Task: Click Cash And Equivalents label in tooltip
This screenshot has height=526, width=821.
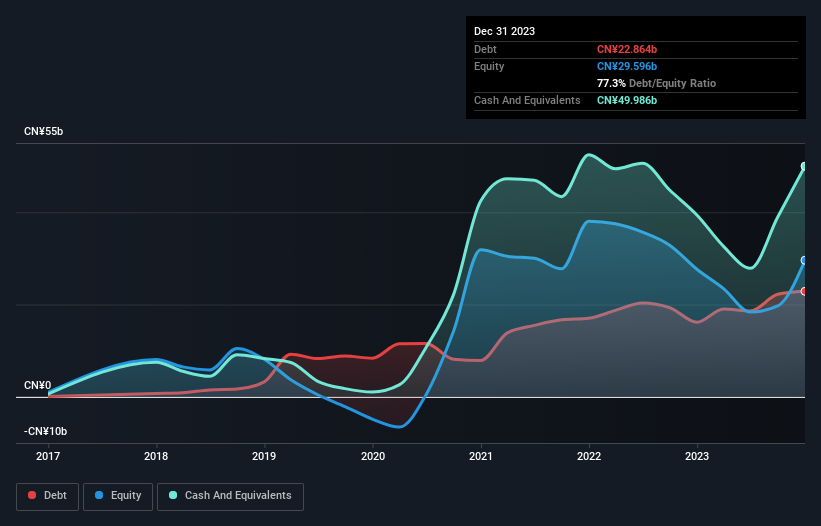Action: click(527, 100)
